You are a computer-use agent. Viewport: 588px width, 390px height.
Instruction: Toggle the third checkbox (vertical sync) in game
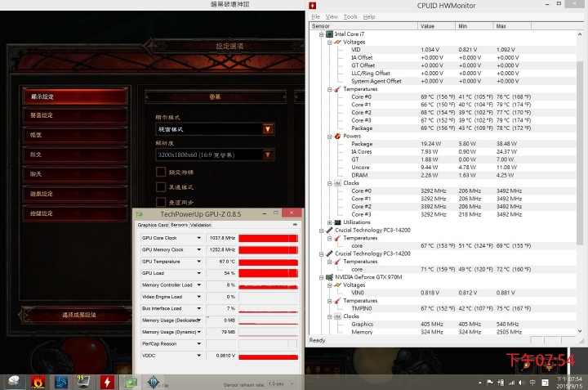[161, 202]
